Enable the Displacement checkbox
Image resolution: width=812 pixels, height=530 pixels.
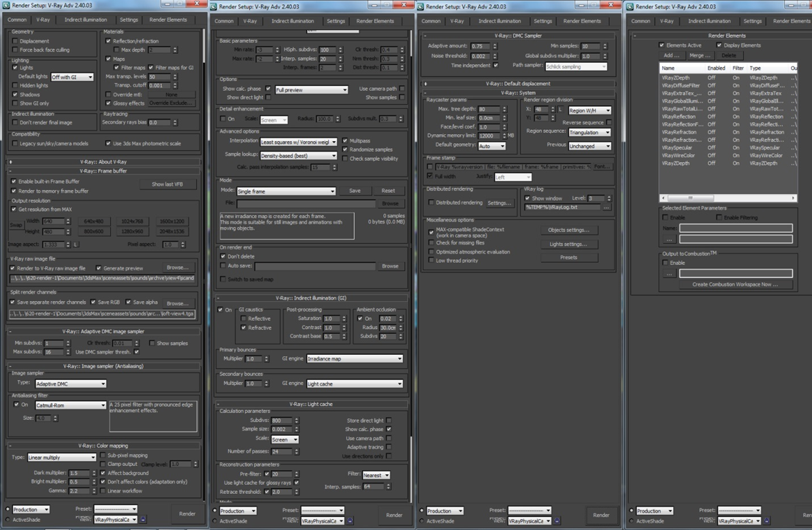tap(15, 41)
